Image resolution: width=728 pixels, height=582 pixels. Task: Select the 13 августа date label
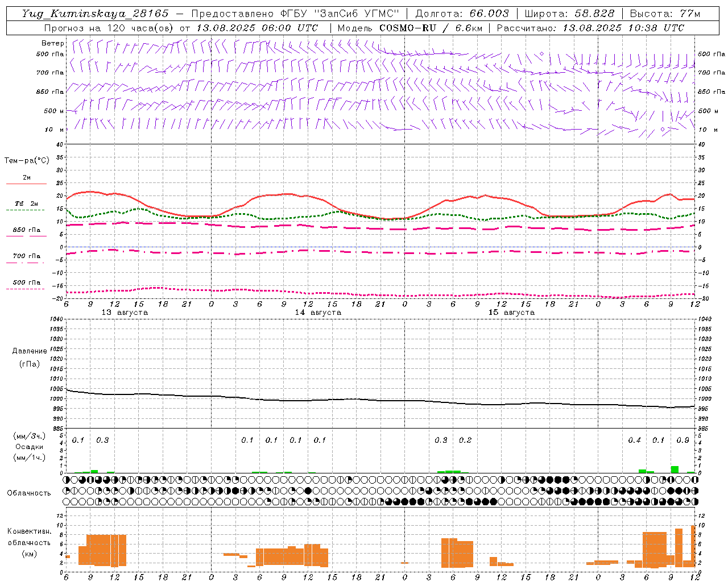tap(125, 313)
